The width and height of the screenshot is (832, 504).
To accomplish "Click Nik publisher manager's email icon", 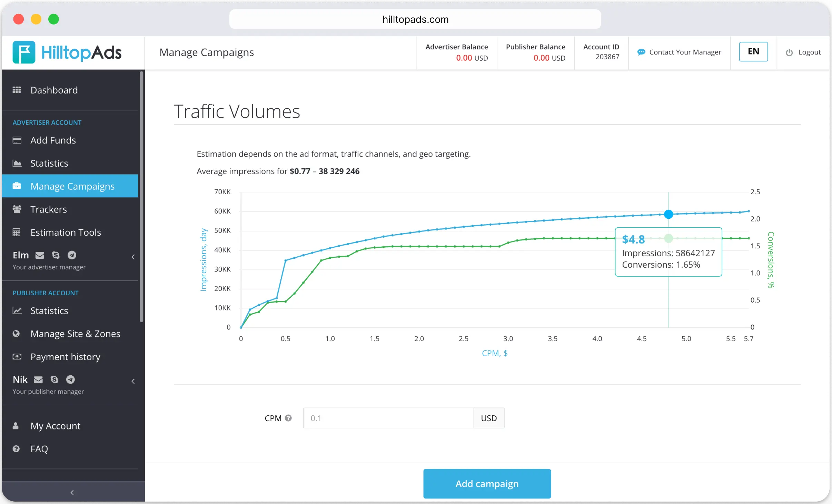I will [x=38, y=380].
